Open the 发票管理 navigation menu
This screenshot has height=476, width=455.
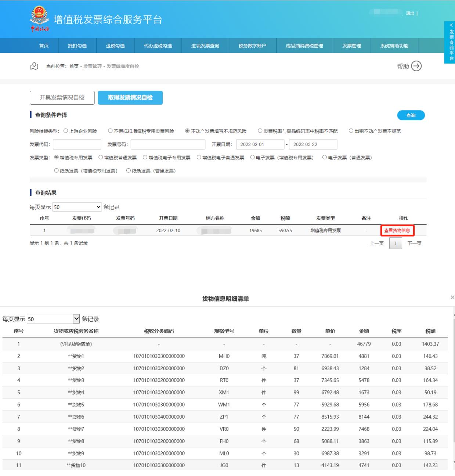[351, 46]
